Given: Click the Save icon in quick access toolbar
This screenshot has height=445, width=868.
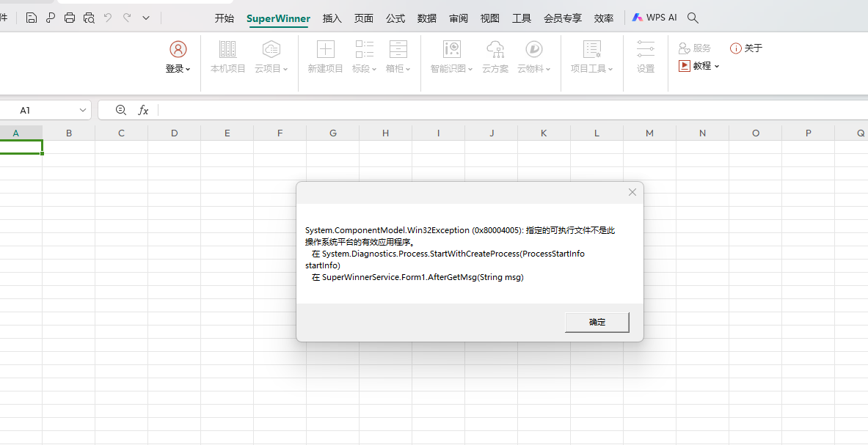Looking at the screenshot, I should pyautogui.click(x=32, y=18).
